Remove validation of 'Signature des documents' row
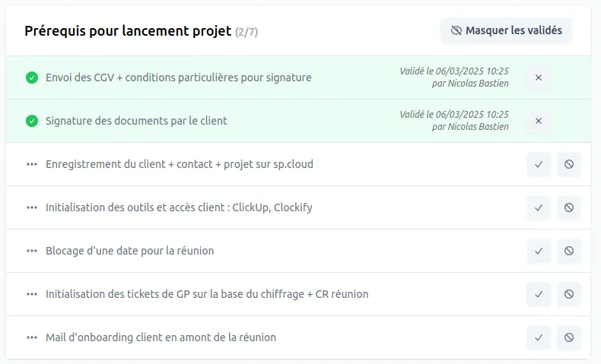The image size is (601, 364). point(538,121)
